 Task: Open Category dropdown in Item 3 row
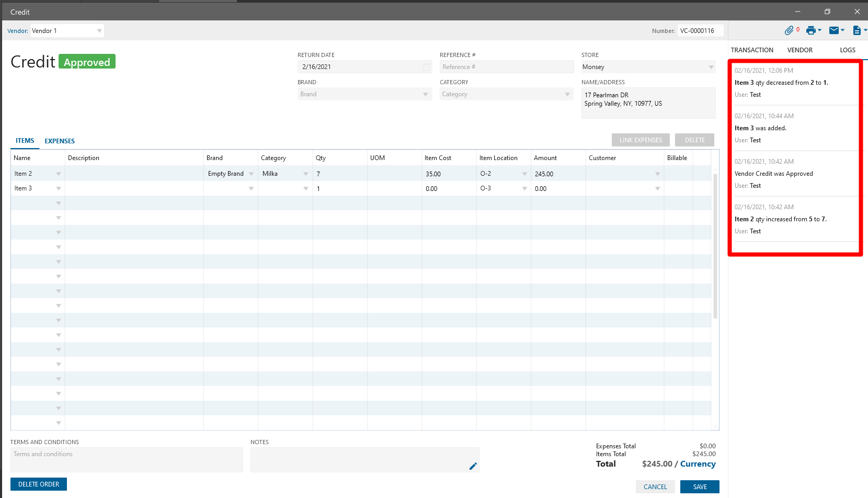(306, 188)
